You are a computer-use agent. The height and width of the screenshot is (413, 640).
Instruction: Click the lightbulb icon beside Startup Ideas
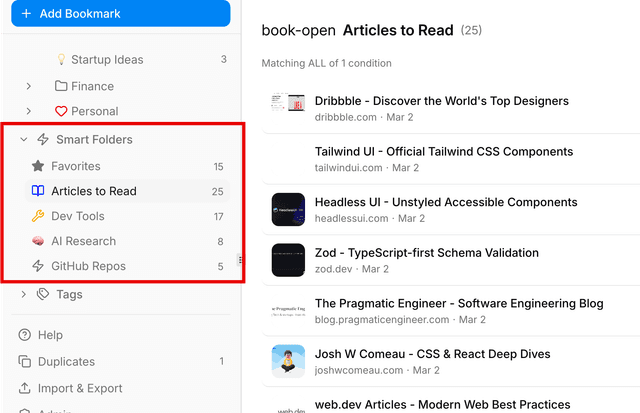61,59
